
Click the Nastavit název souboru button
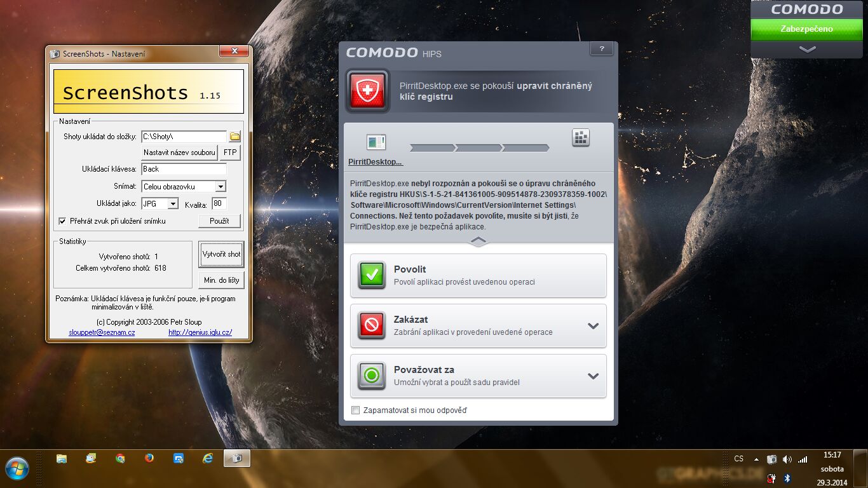(x=179, y=152)
